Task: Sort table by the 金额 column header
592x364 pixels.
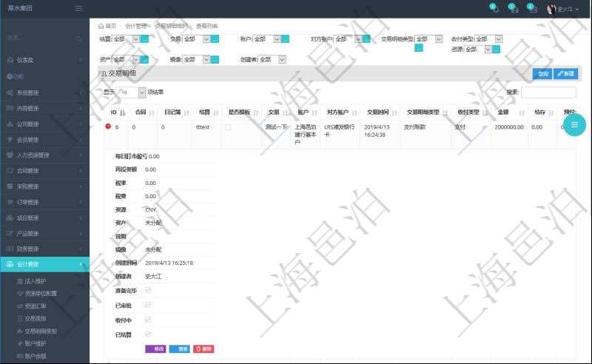Action: coord(506,112)
